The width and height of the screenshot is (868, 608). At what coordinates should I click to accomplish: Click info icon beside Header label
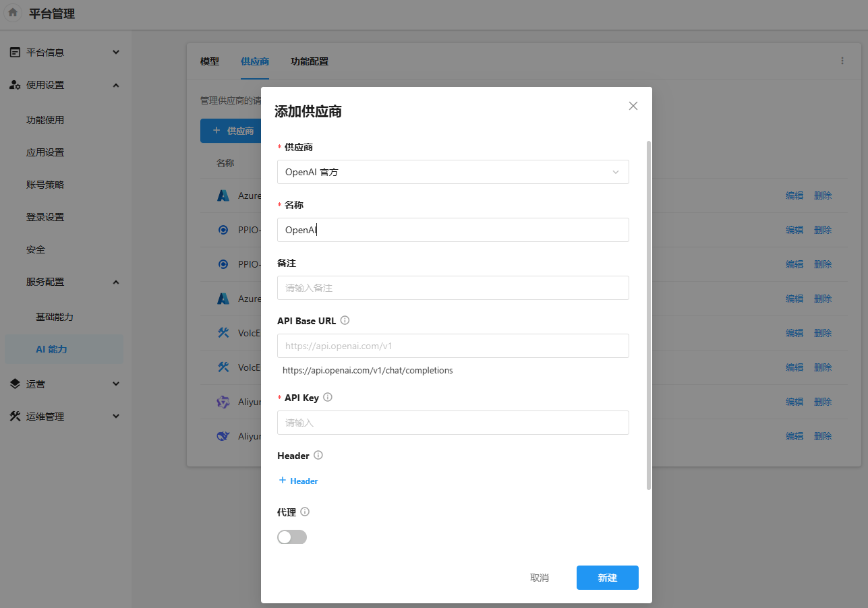[318, 456]
